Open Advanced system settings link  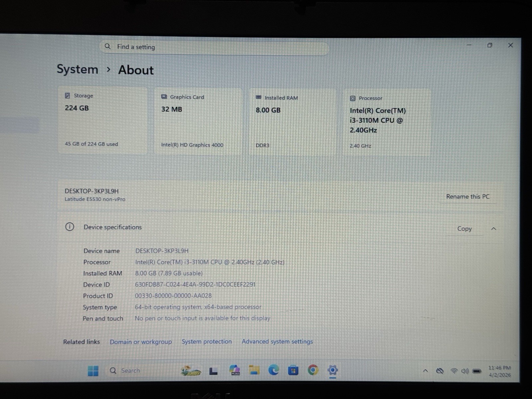277,341
